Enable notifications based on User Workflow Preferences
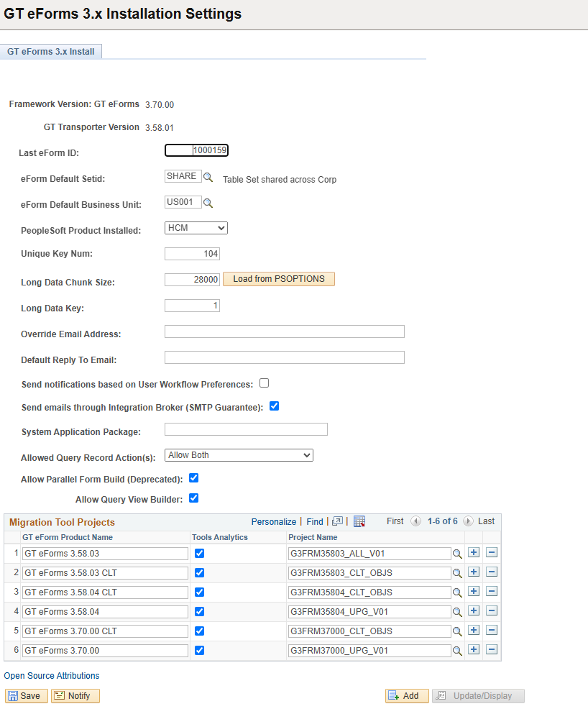Viewport: 588px width, 714px height. point(265,383)
